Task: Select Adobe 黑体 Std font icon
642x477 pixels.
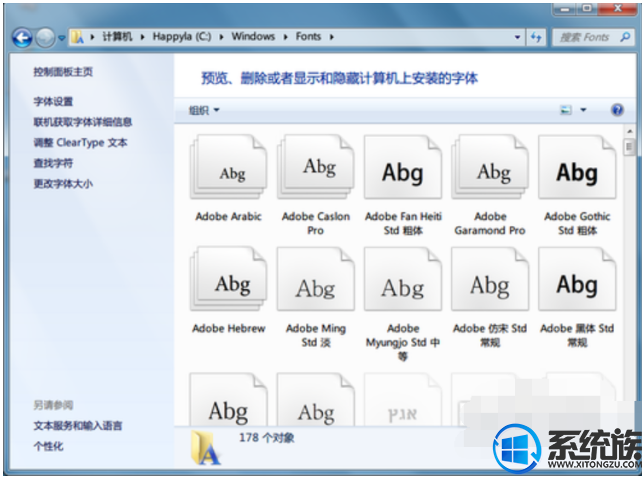Action: click(577, 279)
